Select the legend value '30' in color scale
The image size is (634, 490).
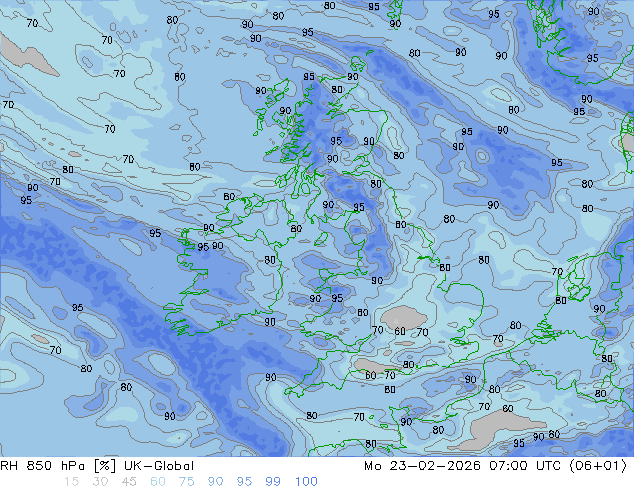pyautogui.click(x=100, y=482)
